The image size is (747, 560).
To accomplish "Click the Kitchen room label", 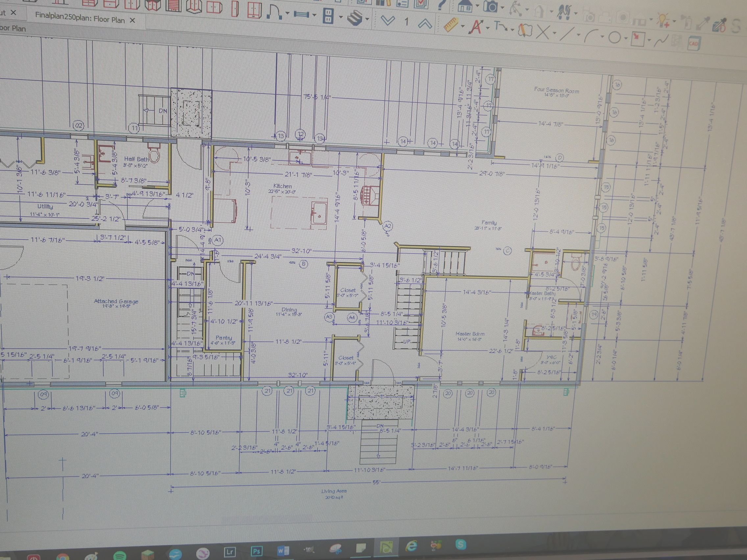I will coord(282,186).
